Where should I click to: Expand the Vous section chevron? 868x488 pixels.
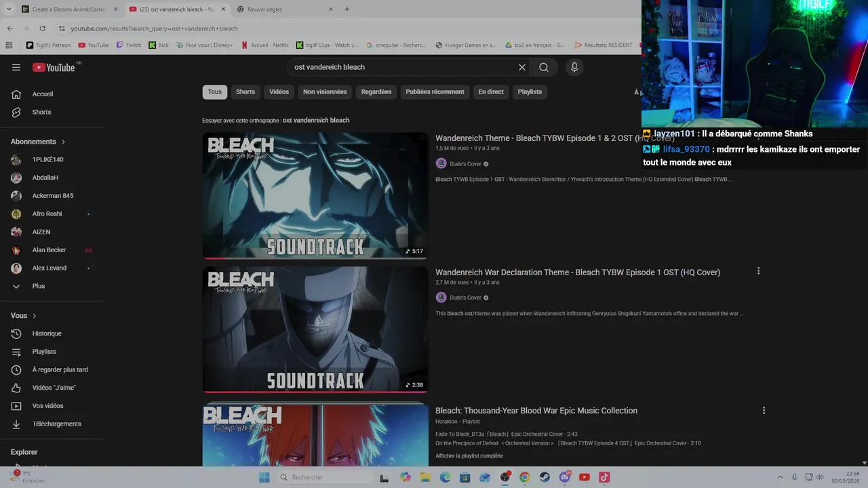[35, 316]
